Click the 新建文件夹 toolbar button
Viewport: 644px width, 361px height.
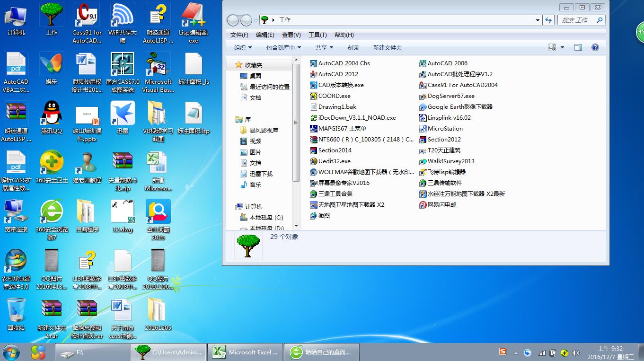tap(388, 48)
